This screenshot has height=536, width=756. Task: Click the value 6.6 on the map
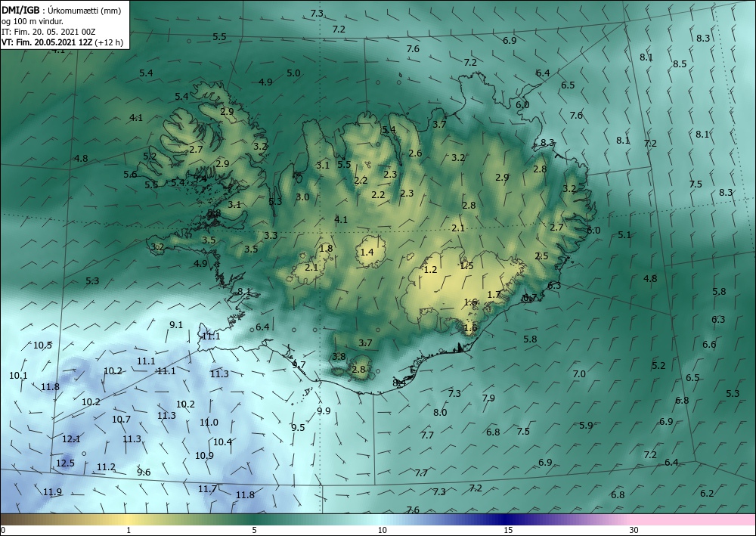pyautogui.click(x=709, y=344)
